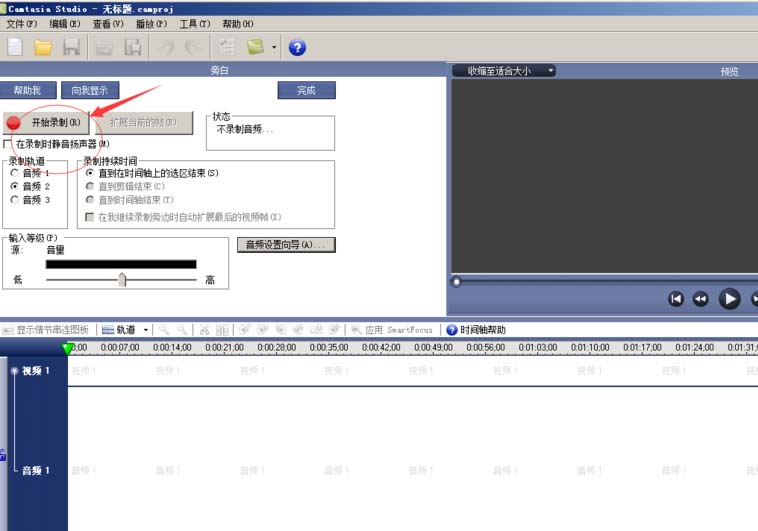Select 音频 2 recording track radio
The image size is (758, 531).
15,186
